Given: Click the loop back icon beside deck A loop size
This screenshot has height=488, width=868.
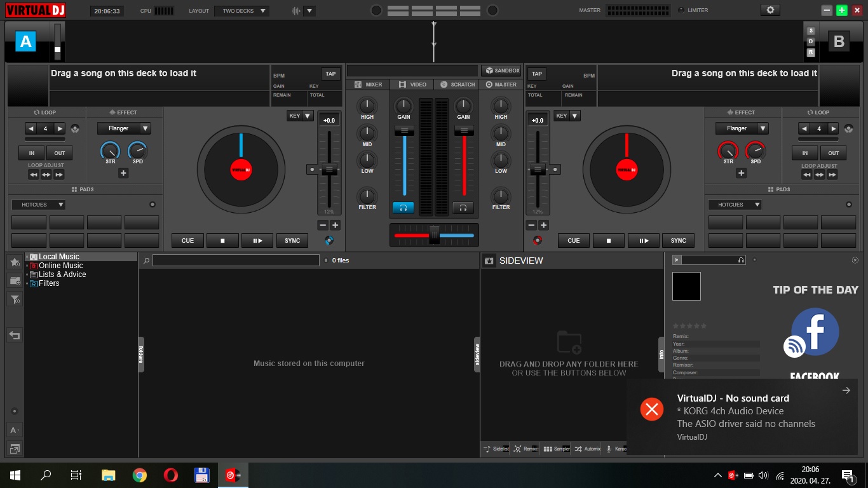Looking at the screenshot, I should [75, 128].
